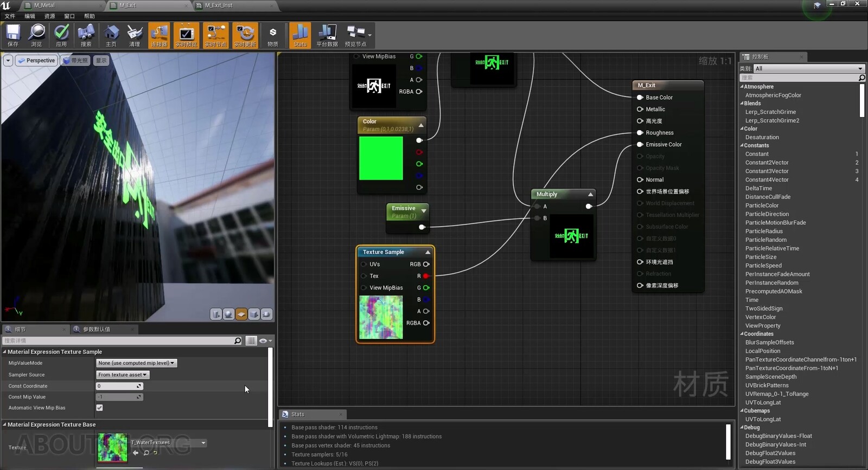Collapse the Multiply node preview arrow
868x470 pixels.
click(x=590, y=195)
